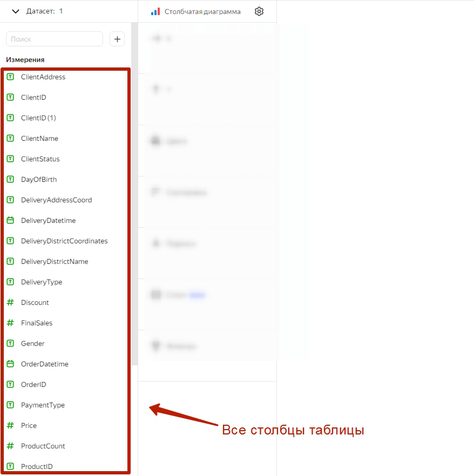Image resolution: width=474 pixels, height=476 pixels.
Task: Click the Discount number type icon
Action: tap(10, 302)
